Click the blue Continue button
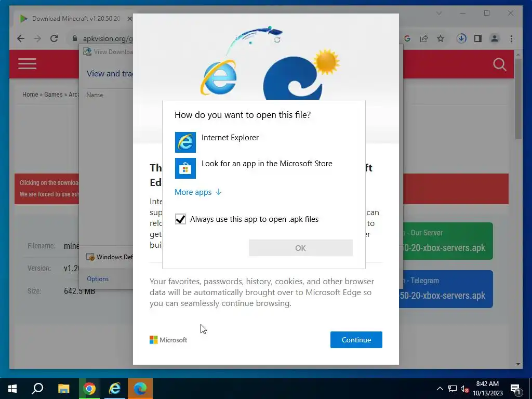 tap(356, 340)
